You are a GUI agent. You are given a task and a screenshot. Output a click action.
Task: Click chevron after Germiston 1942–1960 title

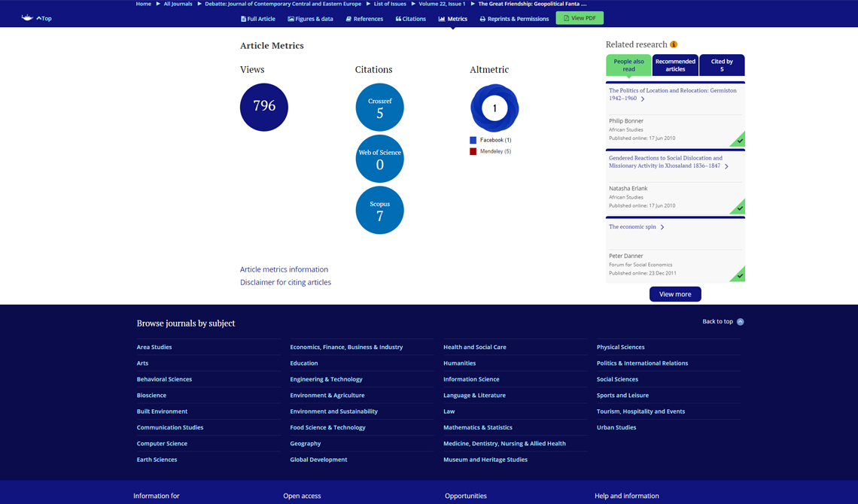pos(643,99)
